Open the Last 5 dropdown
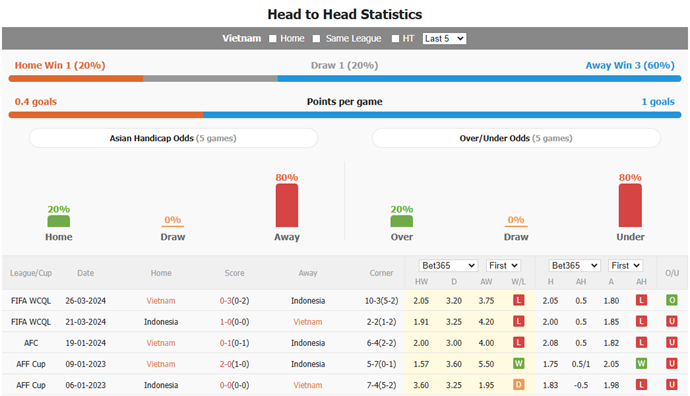Viewport: 690px width, 396px height. (444, 39)
